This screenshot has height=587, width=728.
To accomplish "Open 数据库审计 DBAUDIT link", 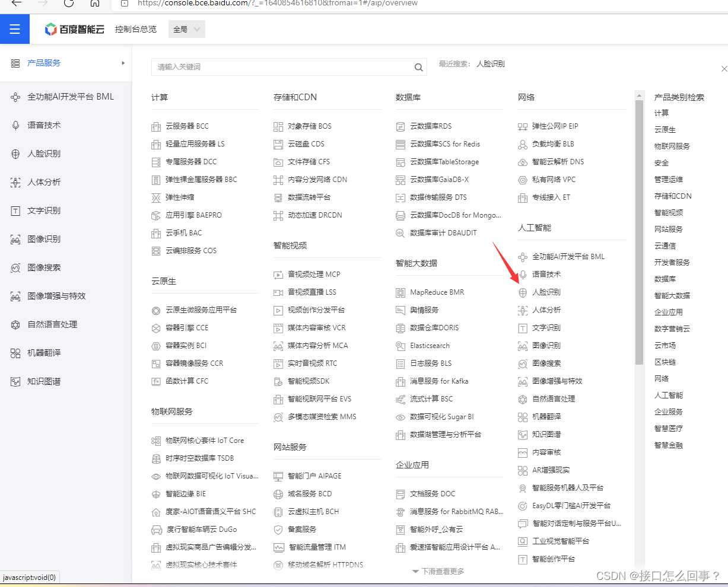I will 443,233.
